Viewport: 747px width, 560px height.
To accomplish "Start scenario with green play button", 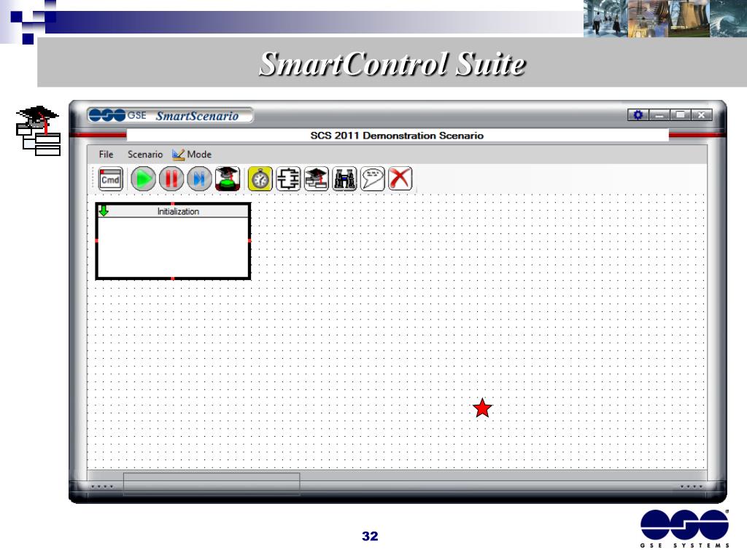I will 143,179.
